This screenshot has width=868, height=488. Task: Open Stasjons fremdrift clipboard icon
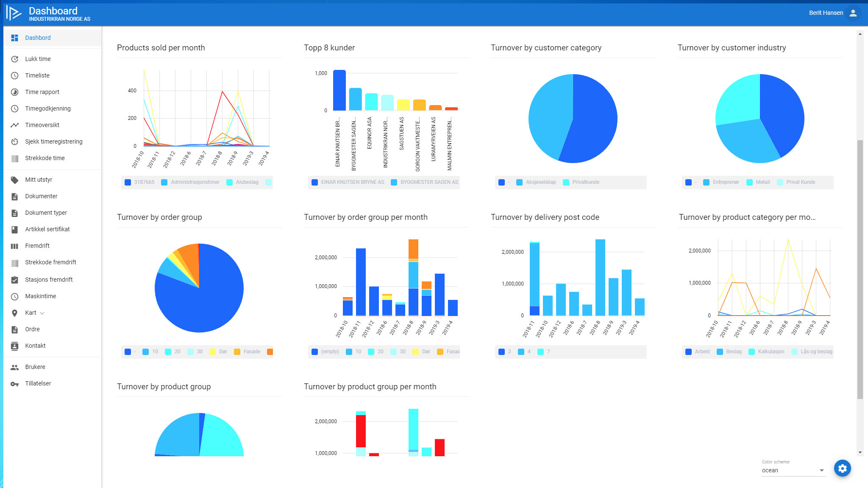[x=14, y=280]
